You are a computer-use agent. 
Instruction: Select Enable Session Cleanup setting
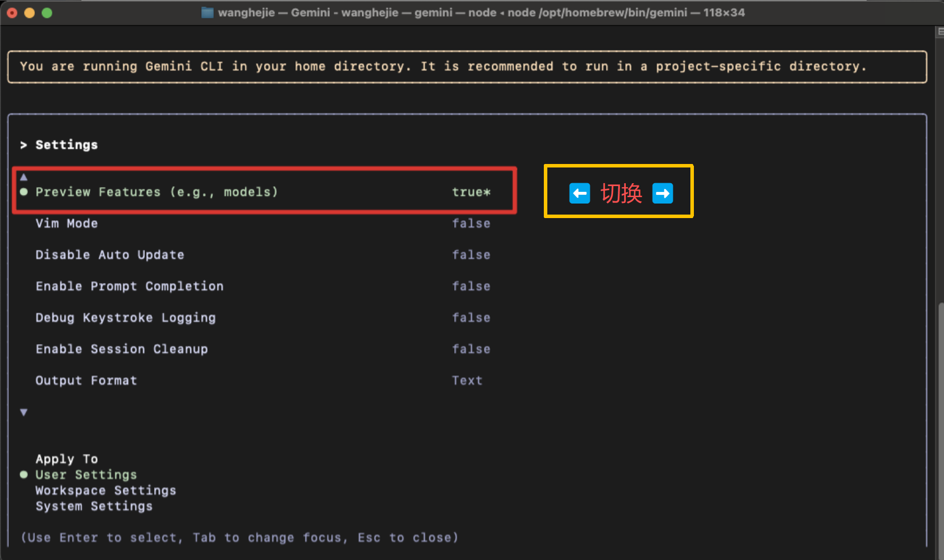pos(122,349)
